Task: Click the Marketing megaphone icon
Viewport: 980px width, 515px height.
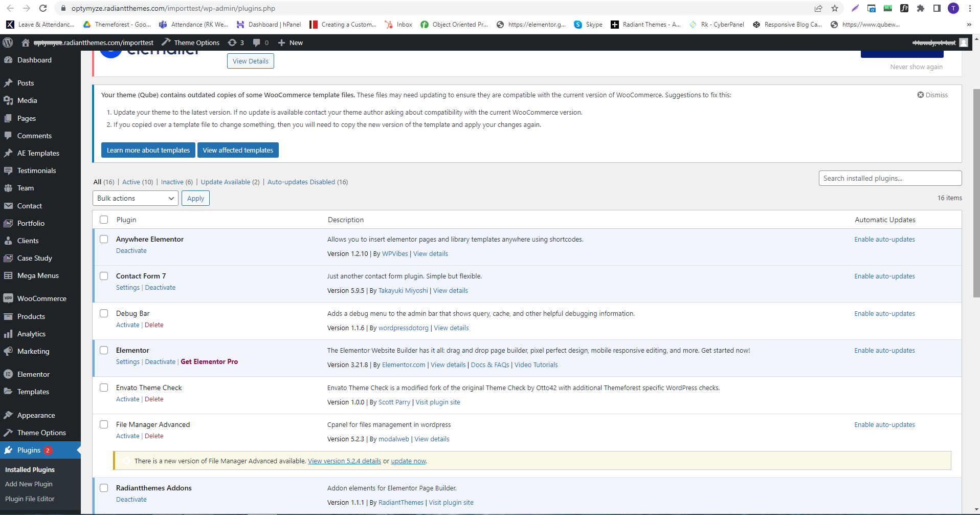Action: pos(8,351)
